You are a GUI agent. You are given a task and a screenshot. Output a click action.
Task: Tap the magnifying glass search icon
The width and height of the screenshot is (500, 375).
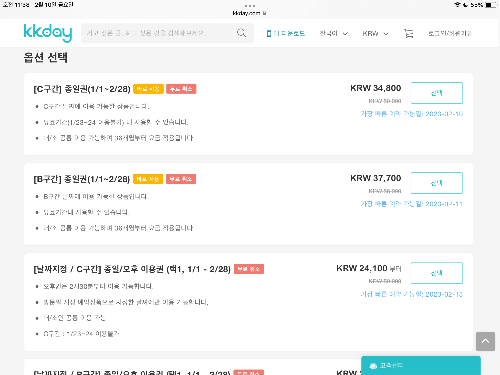click(241, 33)
